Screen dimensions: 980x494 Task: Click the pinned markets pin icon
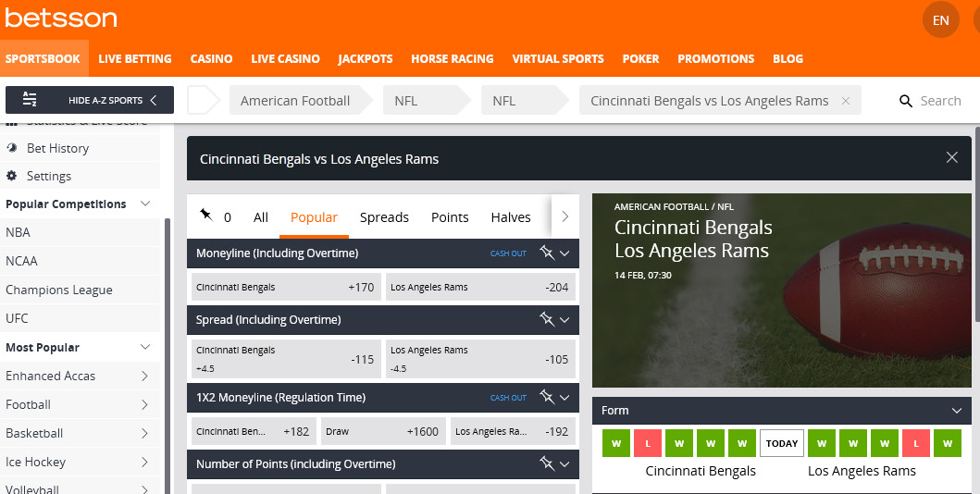pos(205,215)
